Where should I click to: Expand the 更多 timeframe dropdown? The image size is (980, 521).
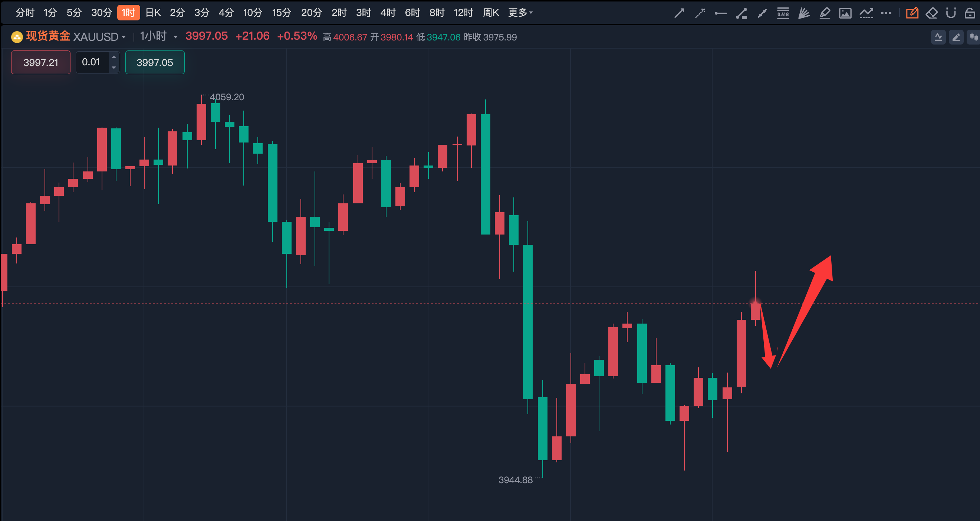click(x=520, y=13)
